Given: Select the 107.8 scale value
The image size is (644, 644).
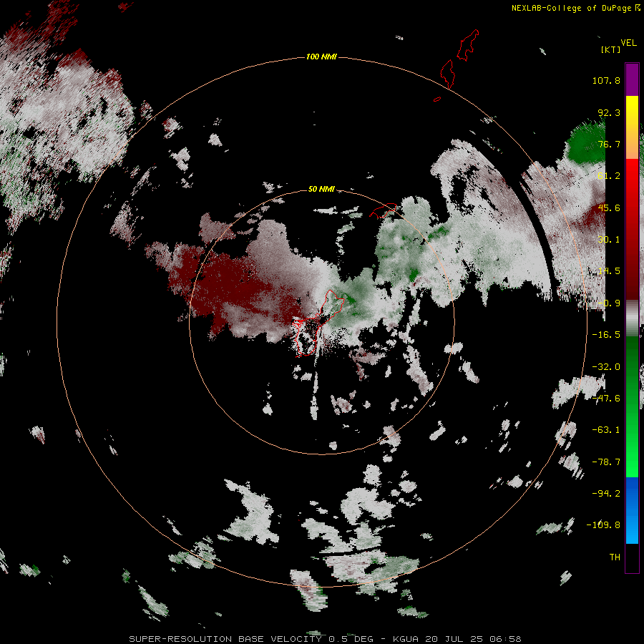Looking at the screenshot, I should click(606, 80).
